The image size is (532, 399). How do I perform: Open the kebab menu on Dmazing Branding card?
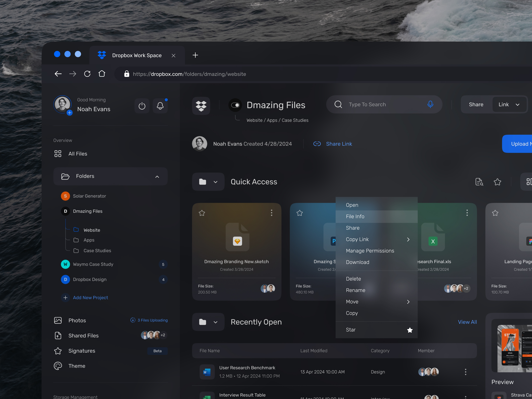pyautogui.click(x=272, y=213)
